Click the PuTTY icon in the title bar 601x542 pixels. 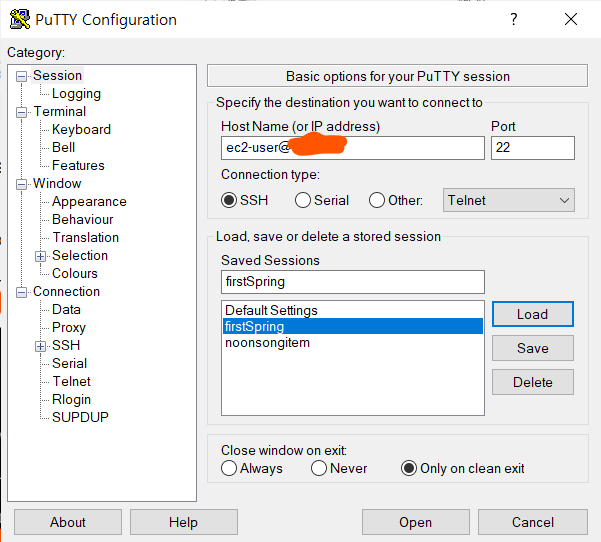click(20, 19)
